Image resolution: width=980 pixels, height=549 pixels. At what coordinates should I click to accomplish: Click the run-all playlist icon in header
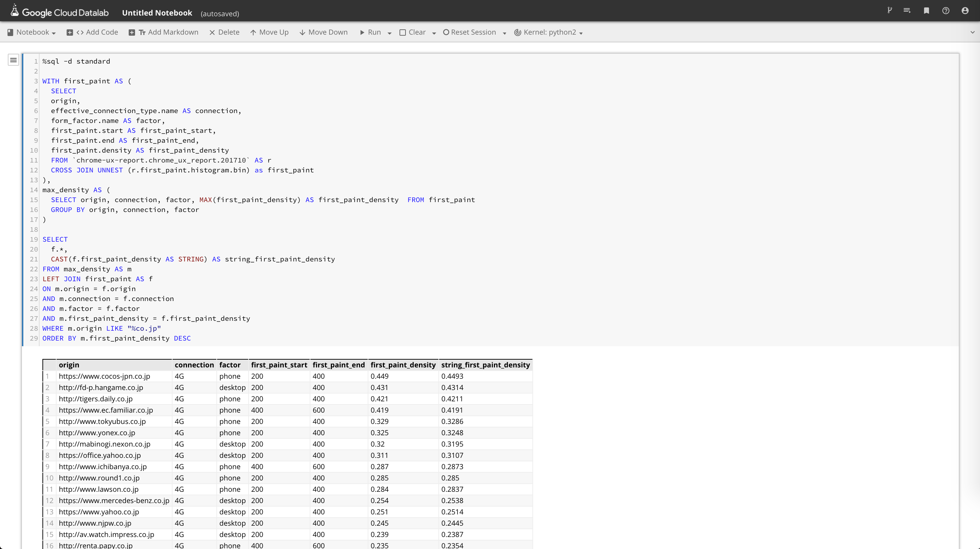click(907, 10)
